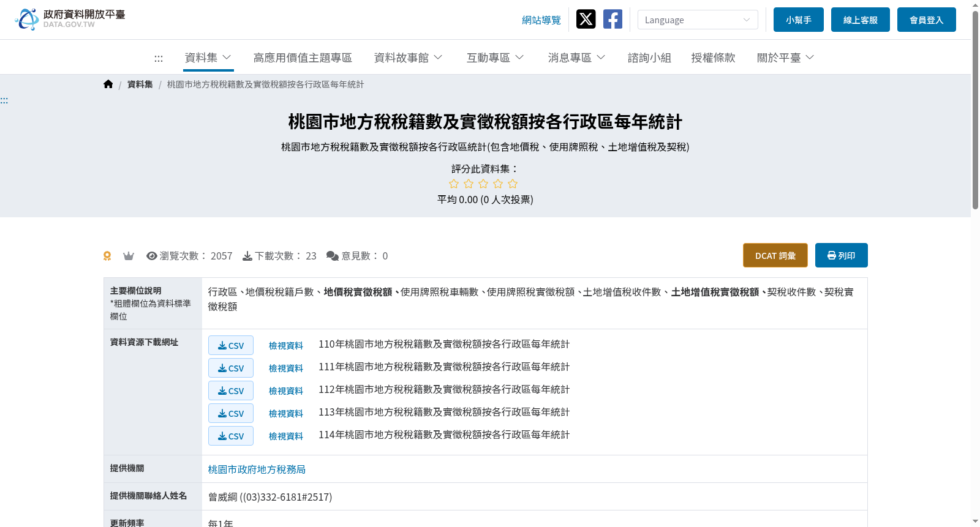Download CSV for 114年 dataset
The width and height of the screenshot is (980, 527).
231,436
